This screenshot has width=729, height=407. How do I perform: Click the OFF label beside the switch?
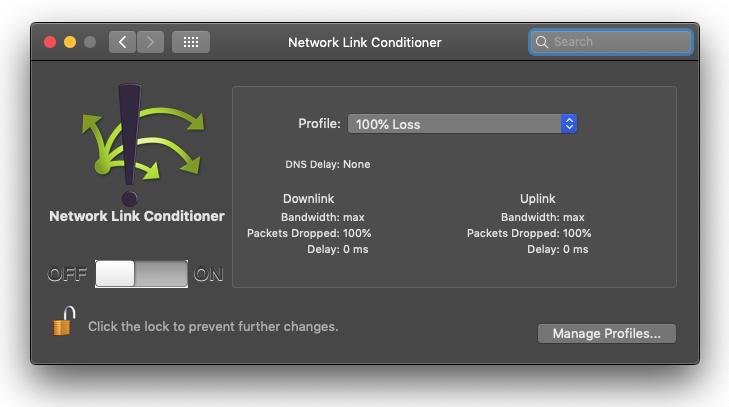(x=68, y=275)
